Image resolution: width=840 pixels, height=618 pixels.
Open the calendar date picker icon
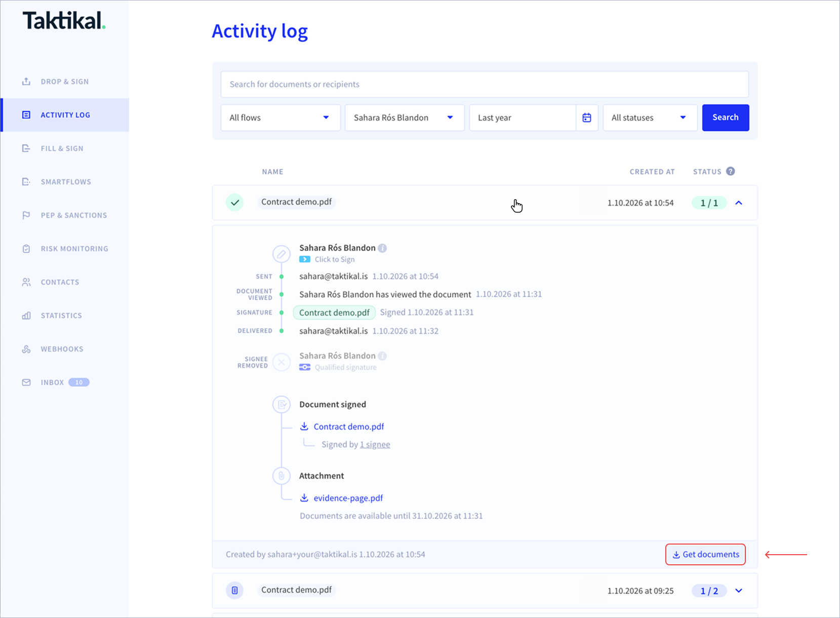coord(587,118)
